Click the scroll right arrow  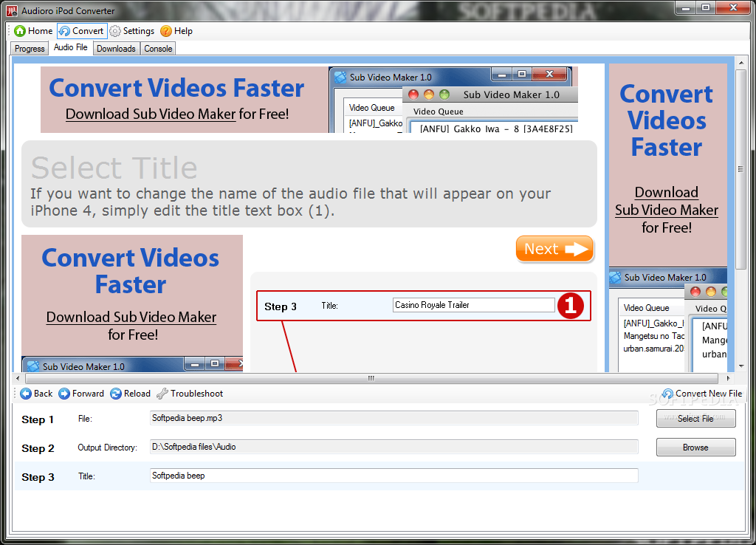tap(729, 378)
